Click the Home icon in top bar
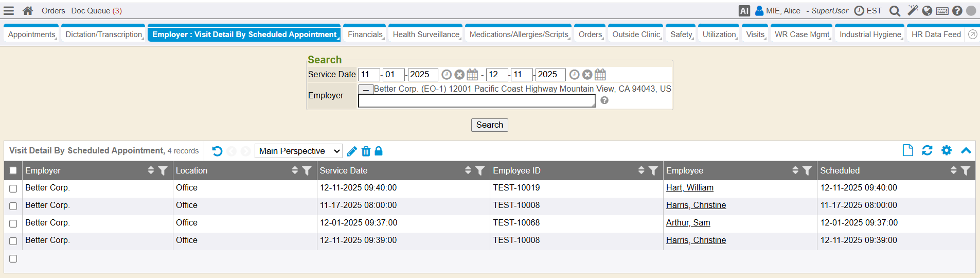Image resolution: width=980 pixels, height=278 pixels. [28, 11]
